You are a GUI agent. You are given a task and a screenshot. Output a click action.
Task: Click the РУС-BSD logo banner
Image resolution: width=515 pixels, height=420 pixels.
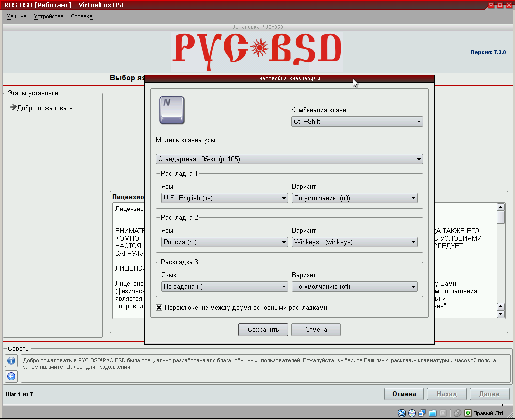pos(257,52)
